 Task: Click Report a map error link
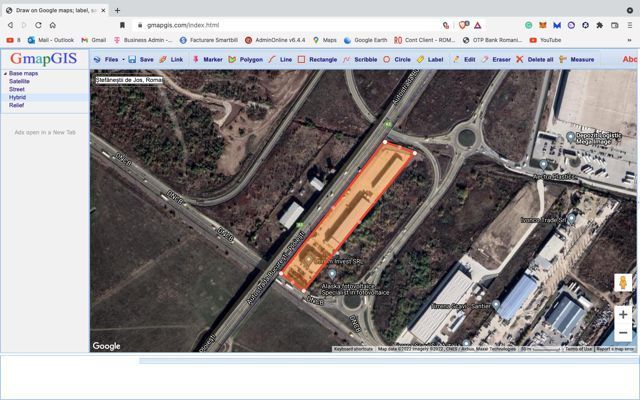pos(615,349)
